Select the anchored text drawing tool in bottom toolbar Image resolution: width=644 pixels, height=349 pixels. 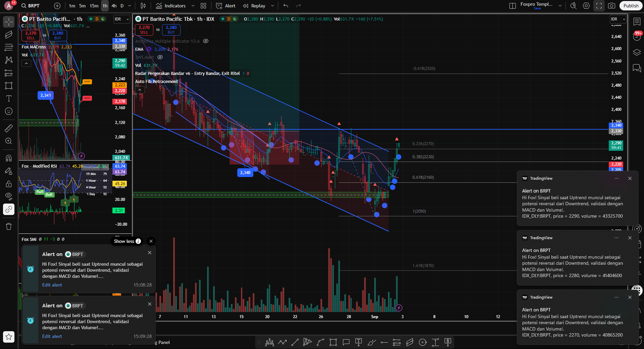click(359, 342)
